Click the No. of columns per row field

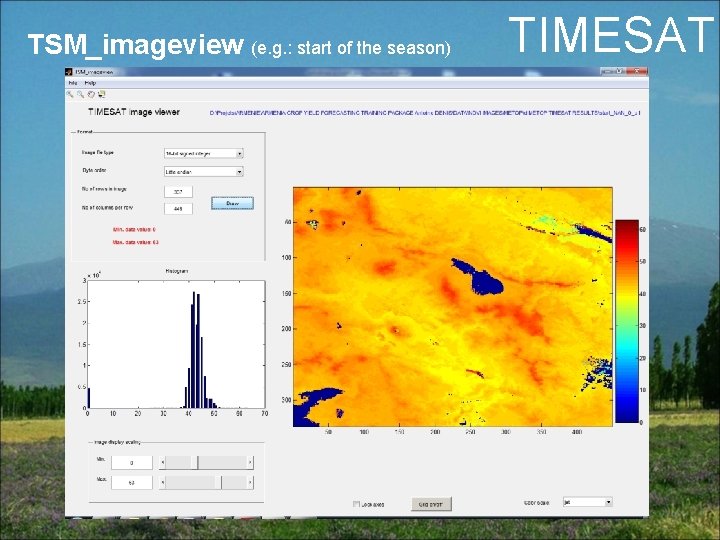point(178,208)
